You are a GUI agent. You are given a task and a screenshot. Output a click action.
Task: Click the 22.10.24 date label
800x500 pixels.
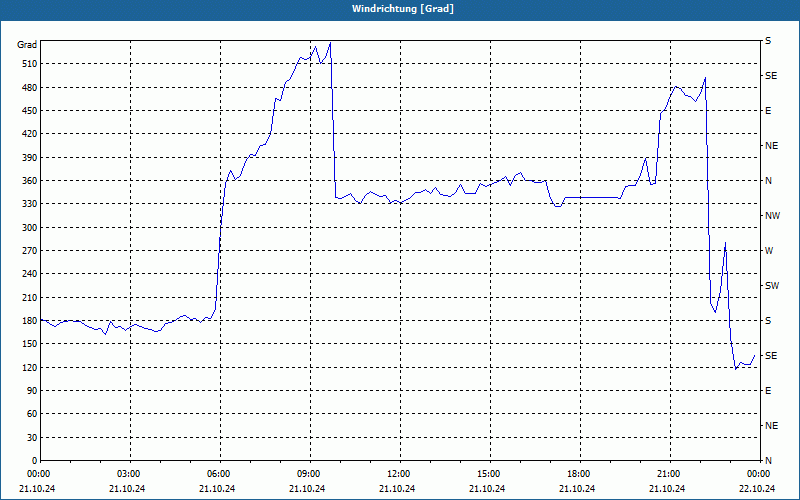coord(757,489)
